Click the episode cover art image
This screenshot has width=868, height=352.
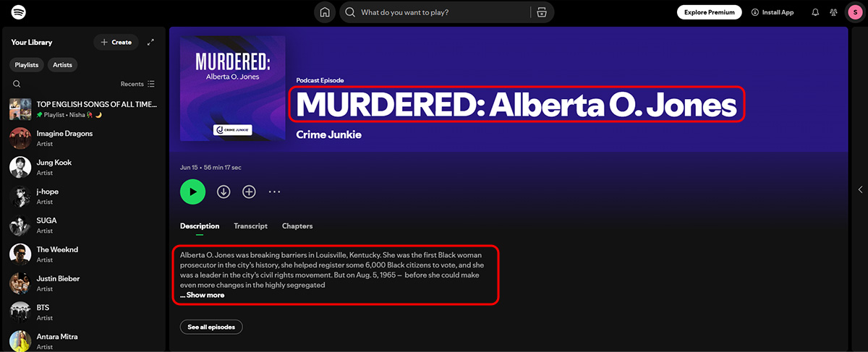[233, 89]
